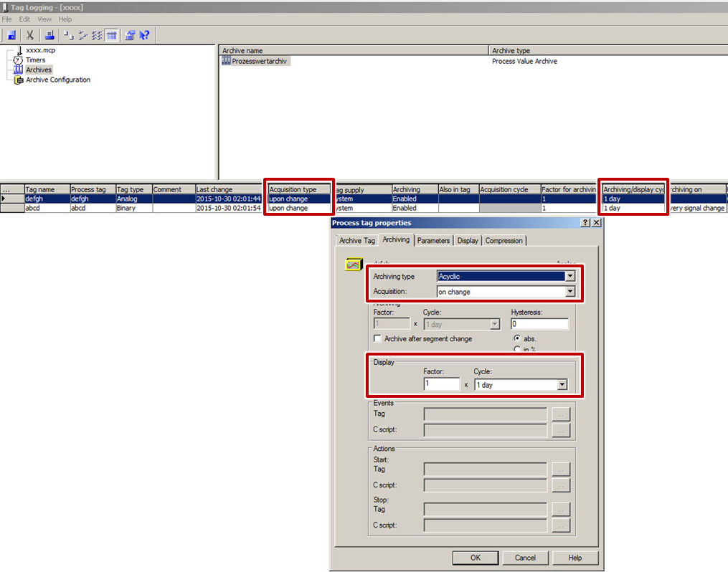Activate the What's This help cursor icon
Viewport: 728px width, 572px height.
point(145,35)
